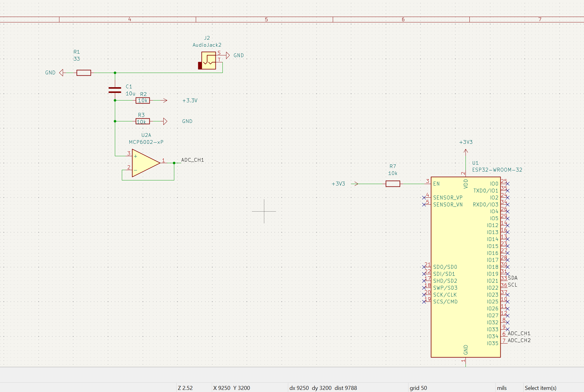Click the GND power symbol at J2 sleeve
The image size is (584, 392).
[x=228, y=55]
